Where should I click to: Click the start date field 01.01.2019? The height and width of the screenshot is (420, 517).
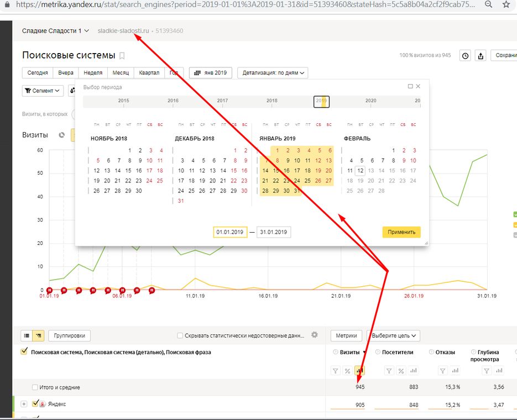click(x=230, y=232)
